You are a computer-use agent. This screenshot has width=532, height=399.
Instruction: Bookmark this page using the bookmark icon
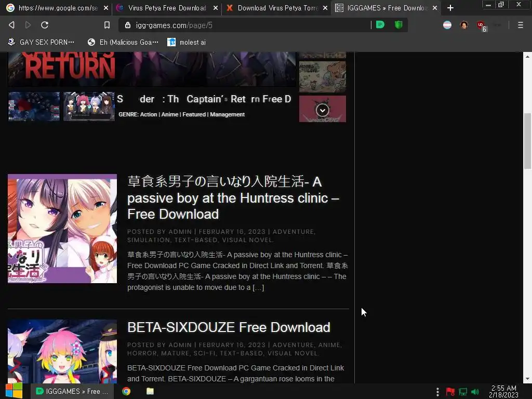[107, 25]
